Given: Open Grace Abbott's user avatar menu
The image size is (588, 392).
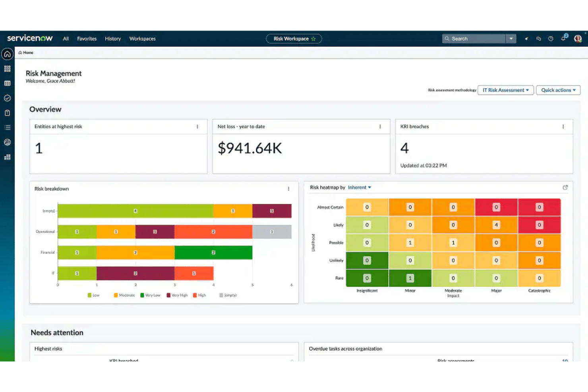Looking at the screenshot, I should pos(578,39).
